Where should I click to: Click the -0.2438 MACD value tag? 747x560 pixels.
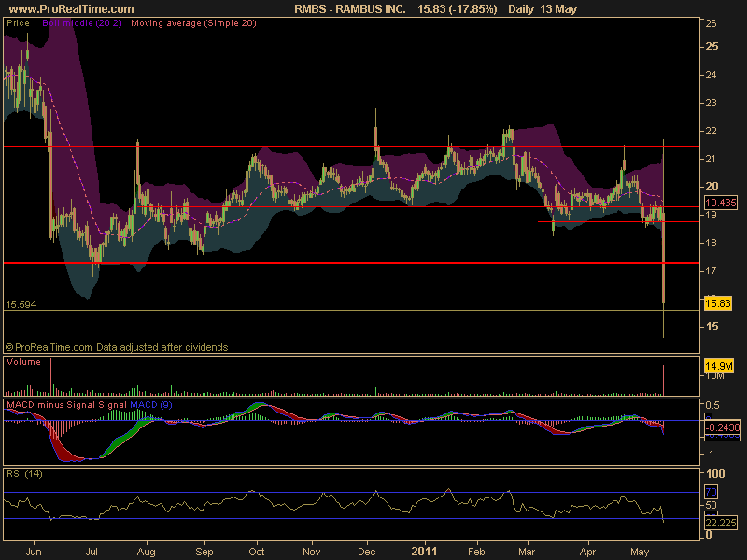pyautogui.click(x=723, y=427)
